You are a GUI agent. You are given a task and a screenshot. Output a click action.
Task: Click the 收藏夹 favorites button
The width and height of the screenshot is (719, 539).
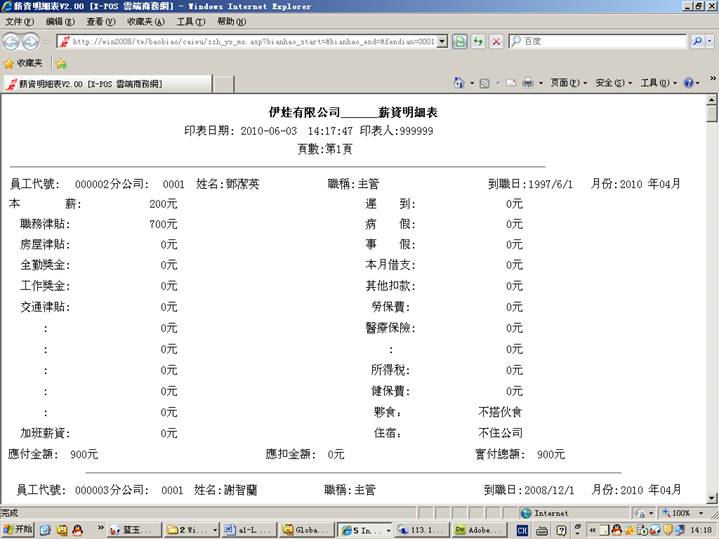26,63
